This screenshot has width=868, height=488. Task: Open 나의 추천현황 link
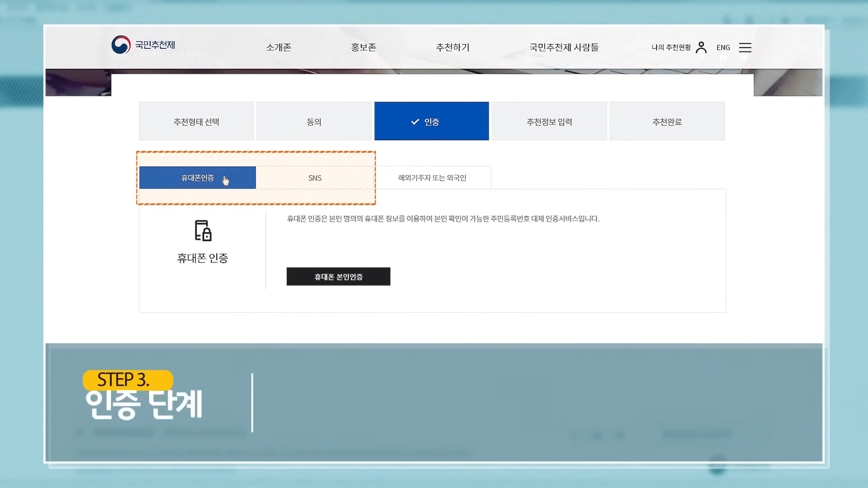pyautogui.click(x=671, y=47)
